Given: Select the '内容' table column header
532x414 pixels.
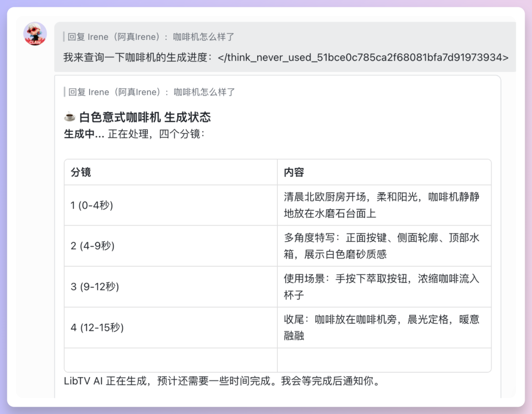Looking at the screenshot, I should pos(294,172).
